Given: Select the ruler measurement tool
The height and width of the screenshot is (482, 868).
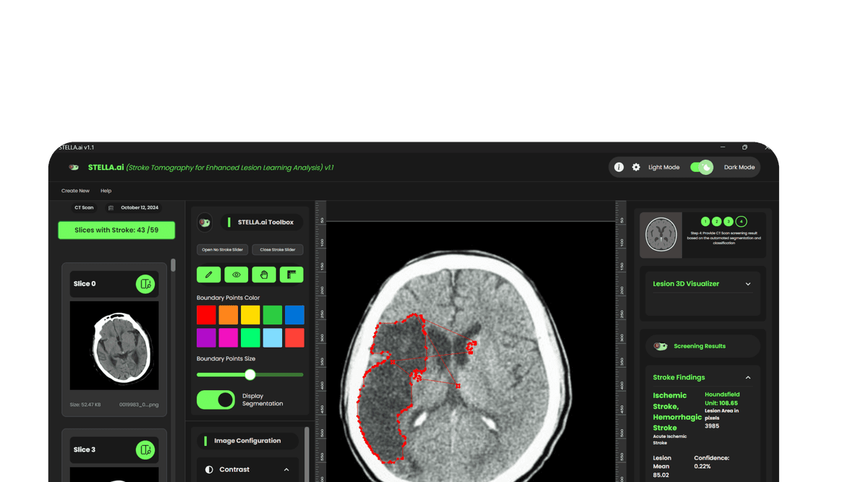Looking at the screenshot, I should [x=292, y=275].
